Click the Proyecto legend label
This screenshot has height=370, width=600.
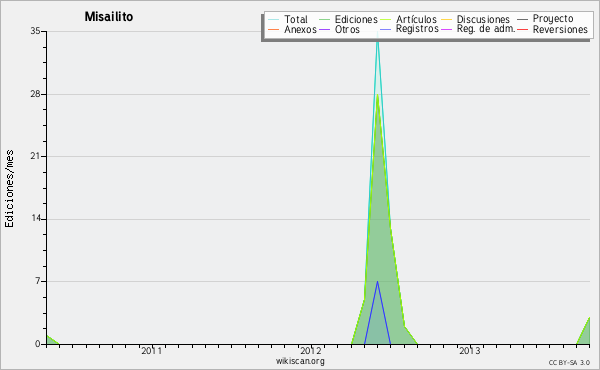553,19
